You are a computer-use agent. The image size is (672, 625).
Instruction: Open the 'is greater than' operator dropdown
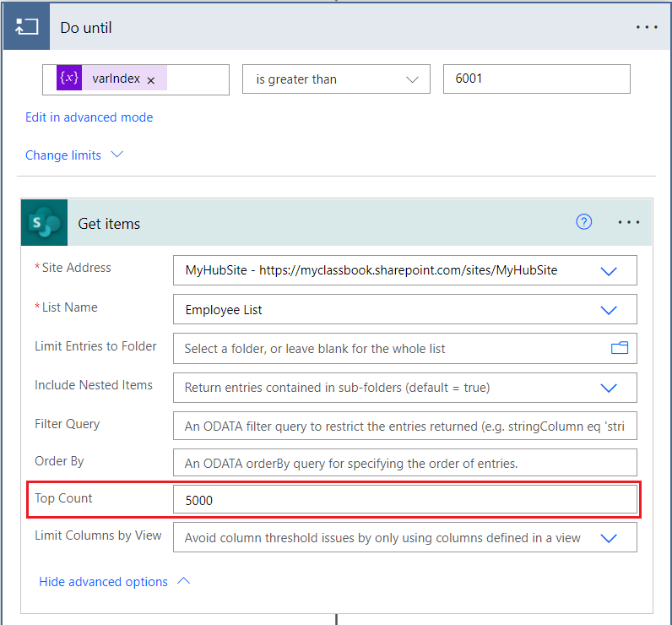tap(336, 79)
